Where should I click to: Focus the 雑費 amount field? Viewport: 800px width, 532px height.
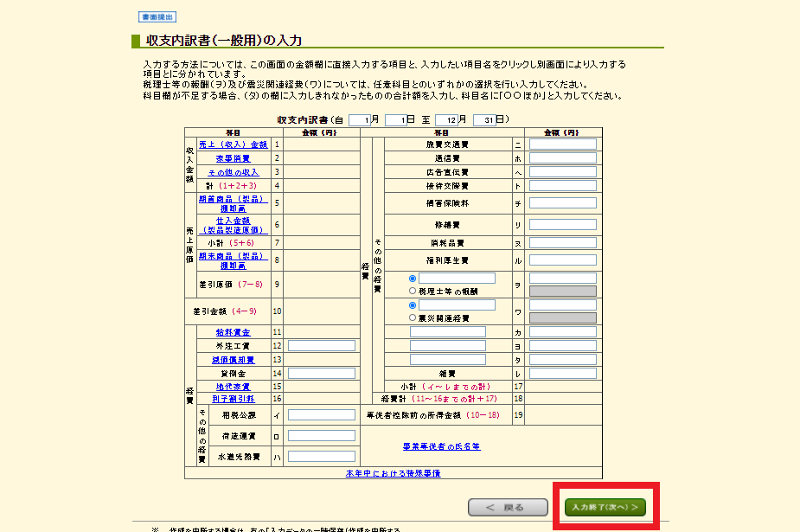563,374
